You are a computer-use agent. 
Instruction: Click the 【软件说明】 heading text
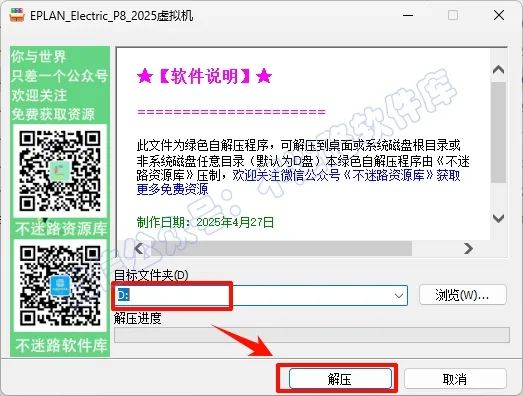[x=204, y=76]
